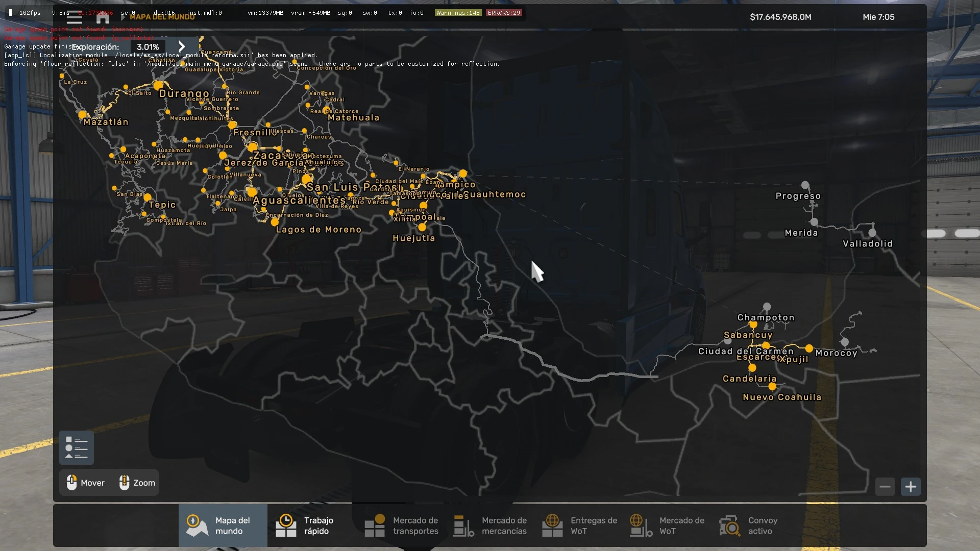Click the ERRORS:29 indicator
This screenshot has width=980, height=551.
coord(504,12)
